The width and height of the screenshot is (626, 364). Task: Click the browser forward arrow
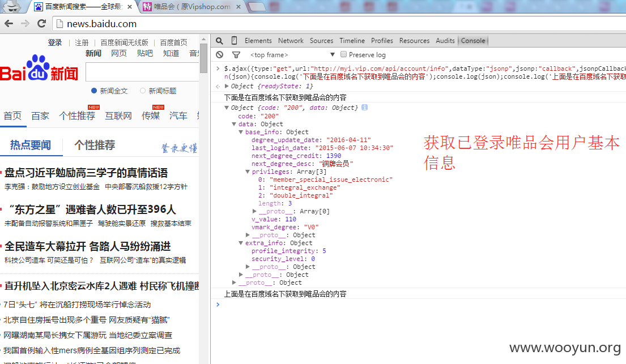[25, 24]
